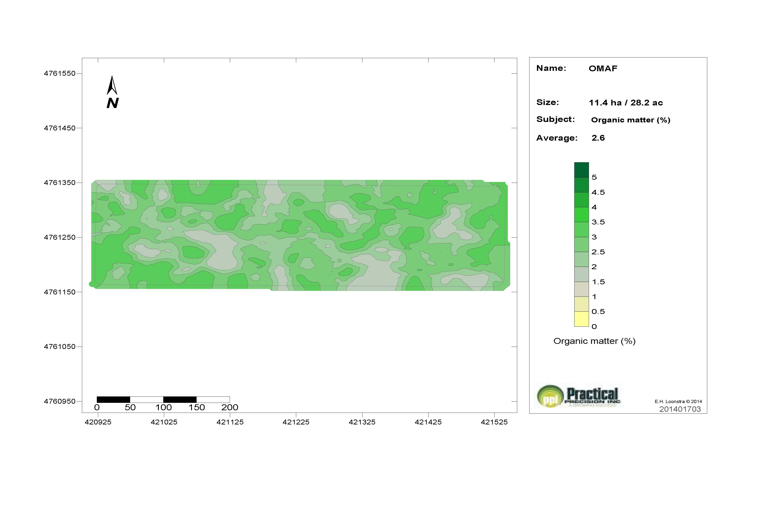Click the legend label '4.5'

click(x=598, y=193)
